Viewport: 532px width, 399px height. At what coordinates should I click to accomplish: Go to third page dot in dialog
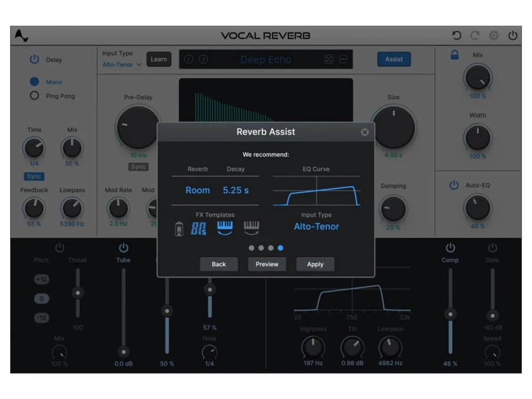(271, 248)
